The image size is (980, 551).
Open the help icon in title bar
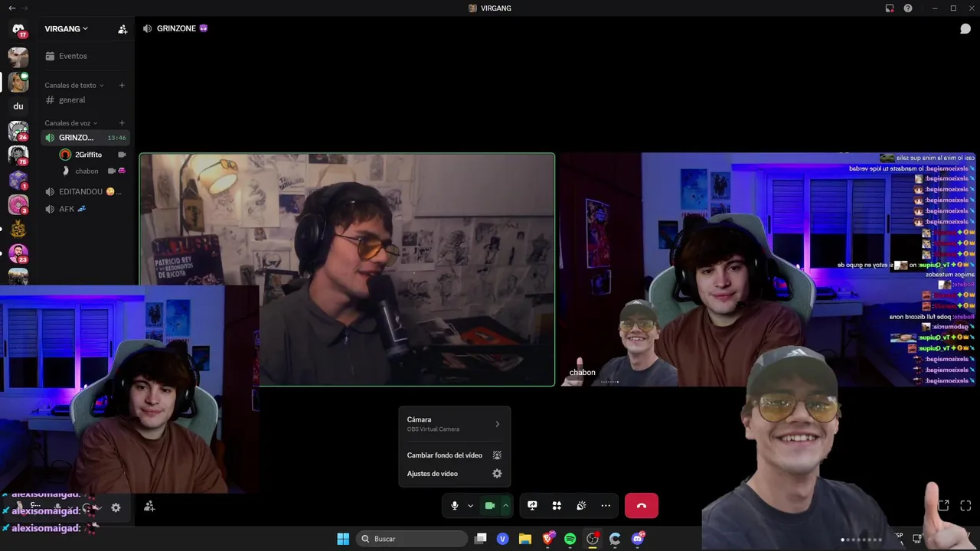pyautogui.click(x=908, y=8)
